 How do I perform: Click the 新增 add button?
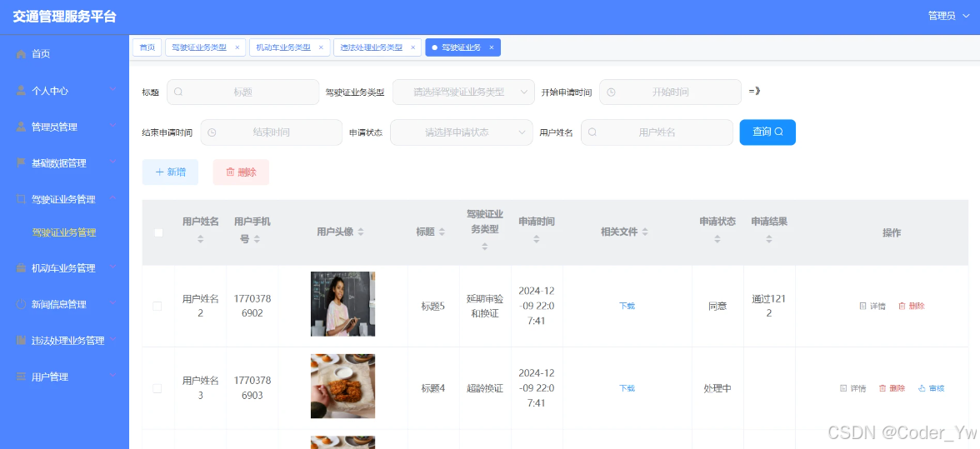click(x=170, y=172)
